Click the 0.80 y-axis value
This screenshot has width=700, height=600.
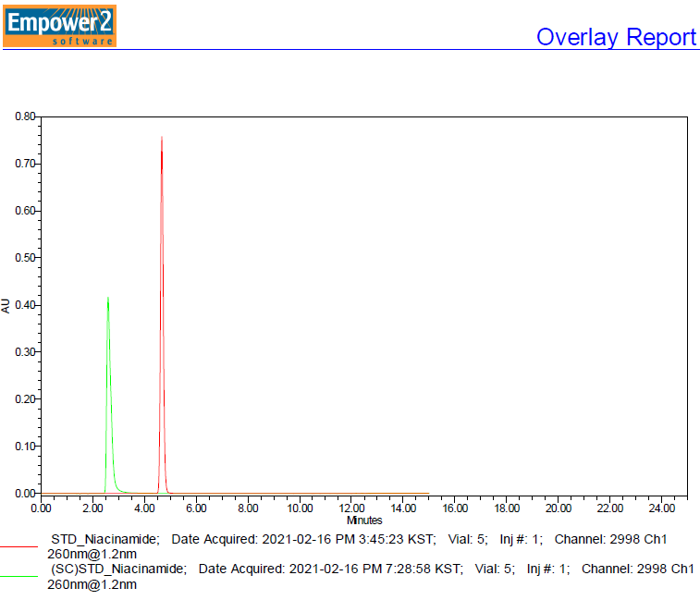[x=25, y=116]
